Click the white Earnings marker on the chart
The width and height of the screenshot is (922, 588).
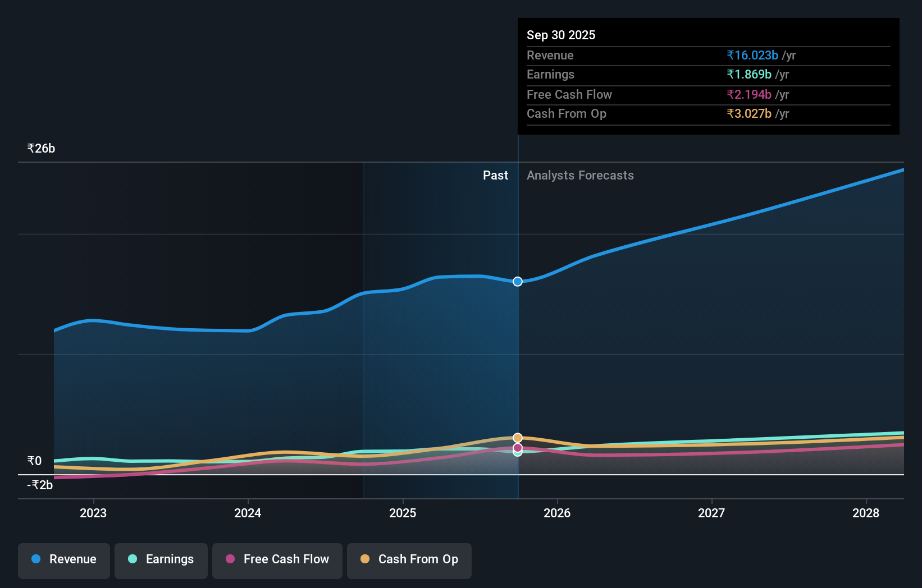pyautogui.click(x=517, y=452)
